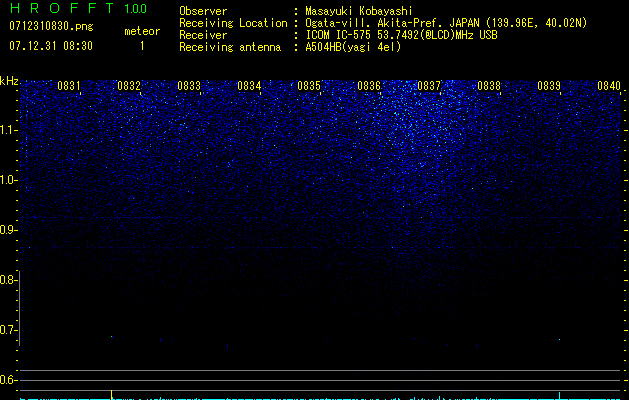Click the 0840 time marker

point(609,86)
